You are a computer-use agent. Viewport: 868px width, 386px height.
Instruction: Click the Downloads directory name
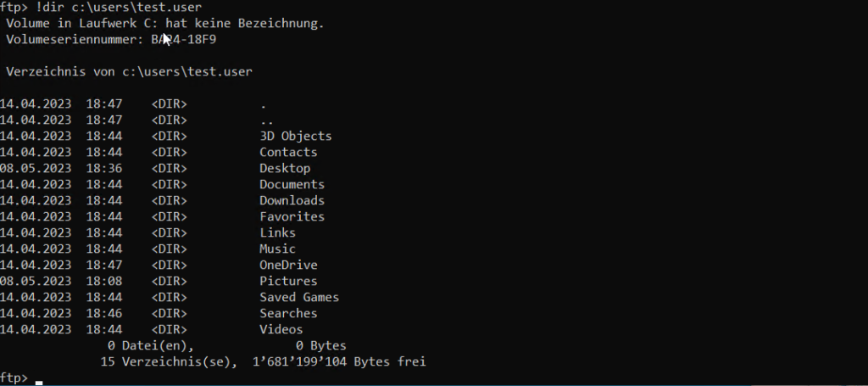coord(292,200)
